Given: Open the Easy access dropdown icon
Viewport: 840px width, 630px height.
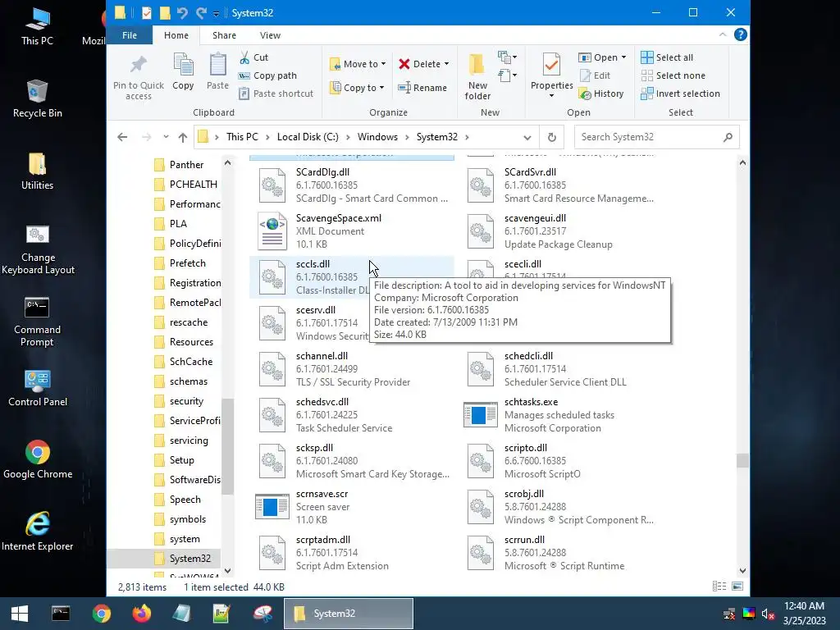Looking at the screenshot, I should (x=507, y=75).
